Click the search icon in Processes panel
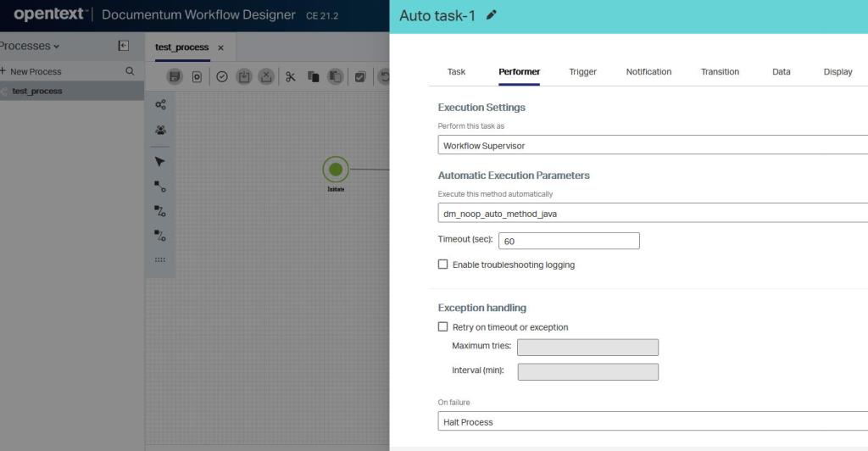 (x=130, y=71)
